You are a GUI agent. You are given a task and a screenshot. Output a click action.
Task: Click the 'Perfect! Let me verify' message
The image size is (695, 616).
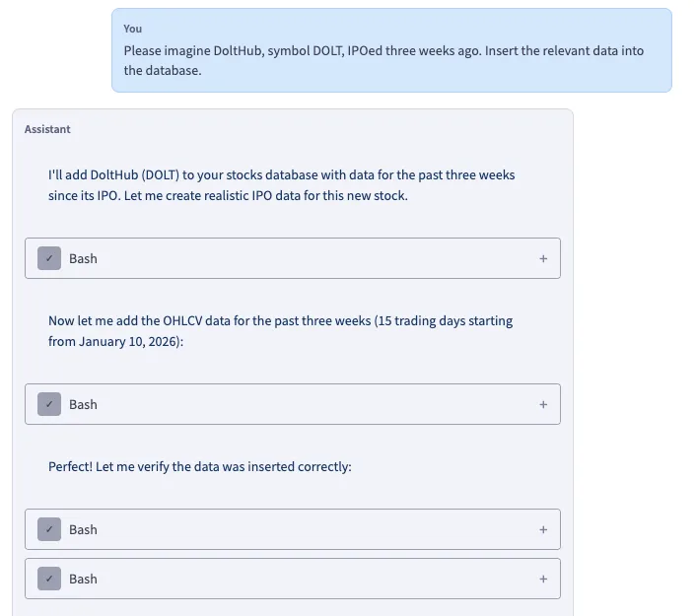pos(199,466)
